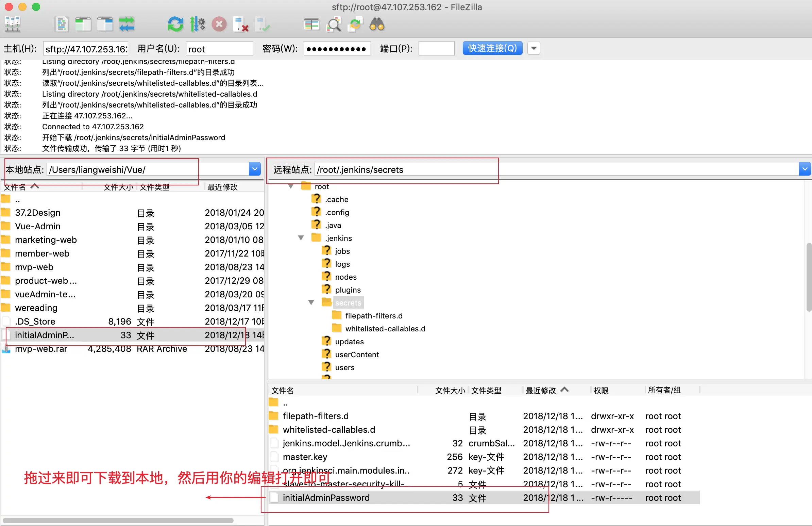This screenshot has width=812, height=526.
Task: Toggle remote directory tree view icon
Action: point(105,24)
